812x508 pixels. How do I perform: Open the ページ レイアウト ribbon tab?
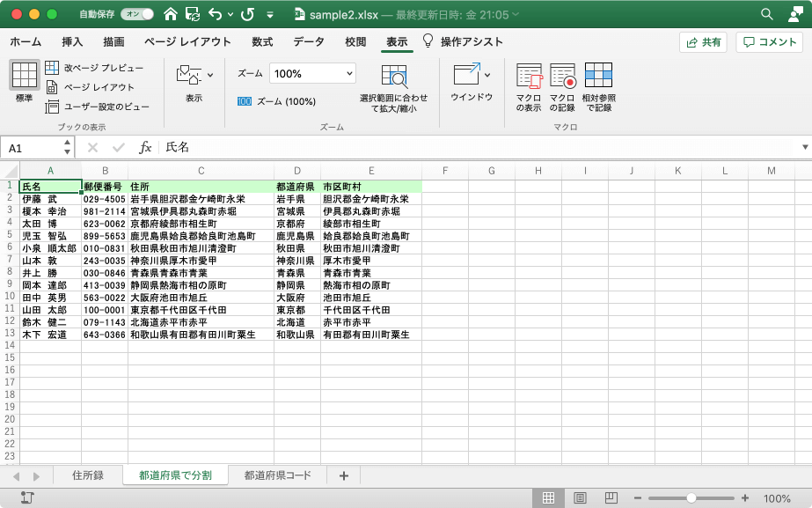[x=187, y=42]
